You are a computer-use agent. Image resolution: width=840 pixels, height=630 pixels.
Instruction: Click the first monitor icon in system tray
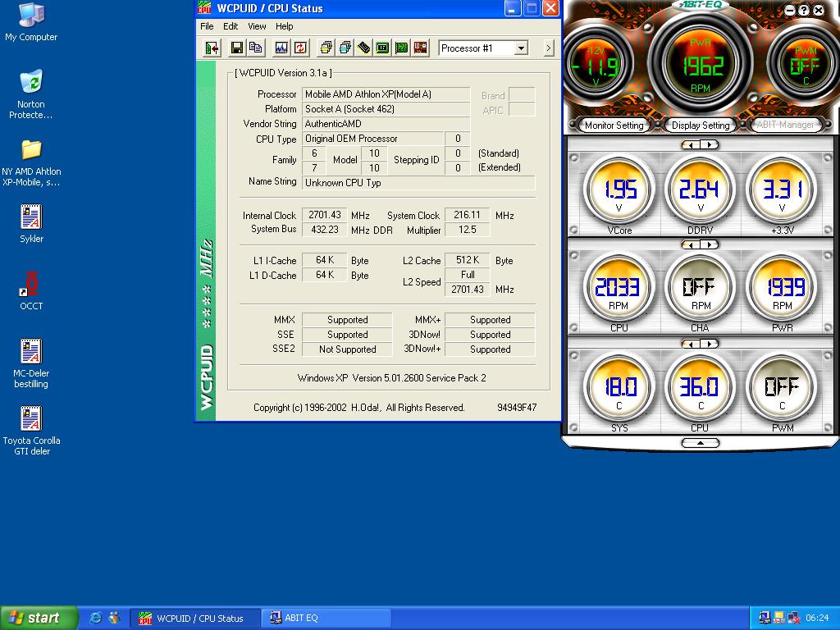coord(765,618)
